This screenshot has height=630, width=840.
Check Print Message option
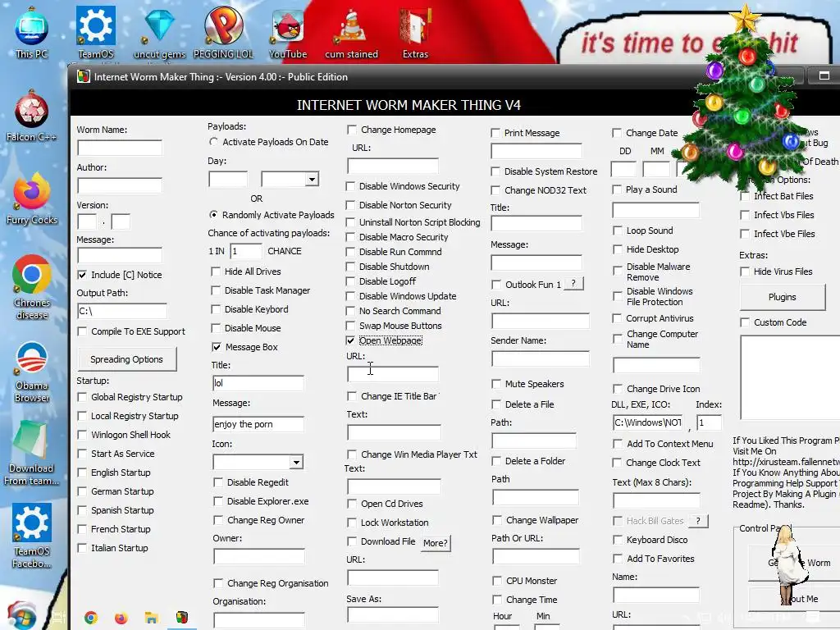click(x=495, y=133)
